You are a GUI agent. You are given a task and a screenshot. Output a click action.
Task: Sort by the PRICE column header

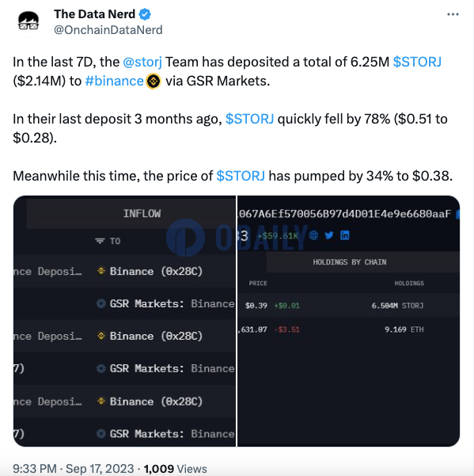pyautogui.click(x=258, y=284)
